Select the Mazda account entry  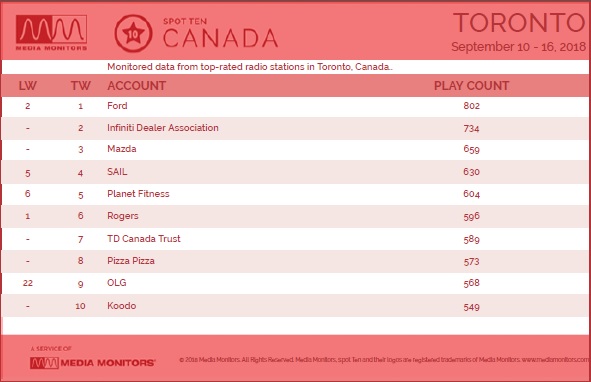pyautogui.click(x=122, y=149)
